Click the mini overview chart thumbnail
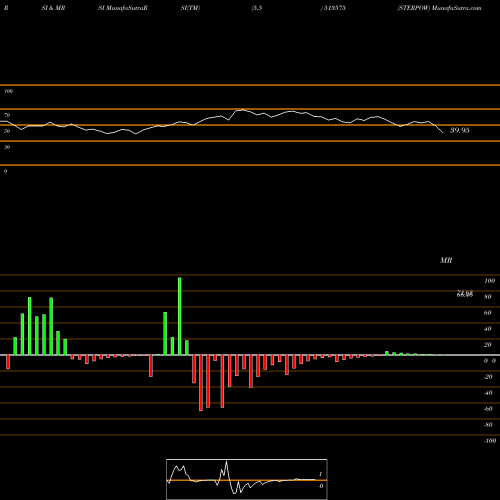 [x=247, y=479]
